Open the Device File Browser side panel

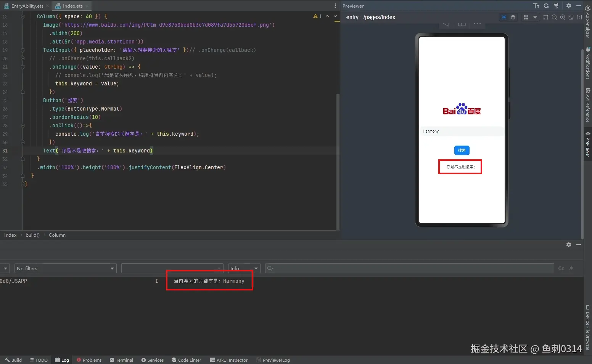tap(588, 327)
